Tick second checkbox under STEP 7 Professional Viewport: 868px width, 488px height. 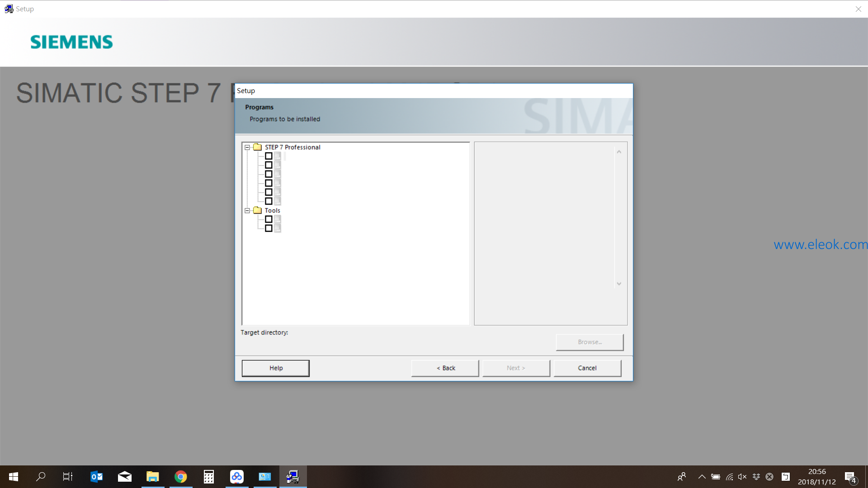point(269,165)
